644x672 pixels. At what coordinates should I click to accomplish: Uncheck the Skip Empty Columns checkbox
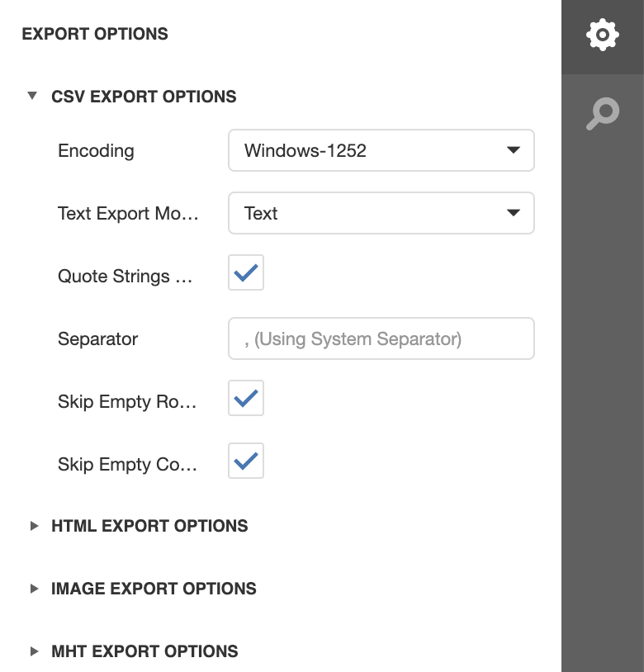click(246, 461)
